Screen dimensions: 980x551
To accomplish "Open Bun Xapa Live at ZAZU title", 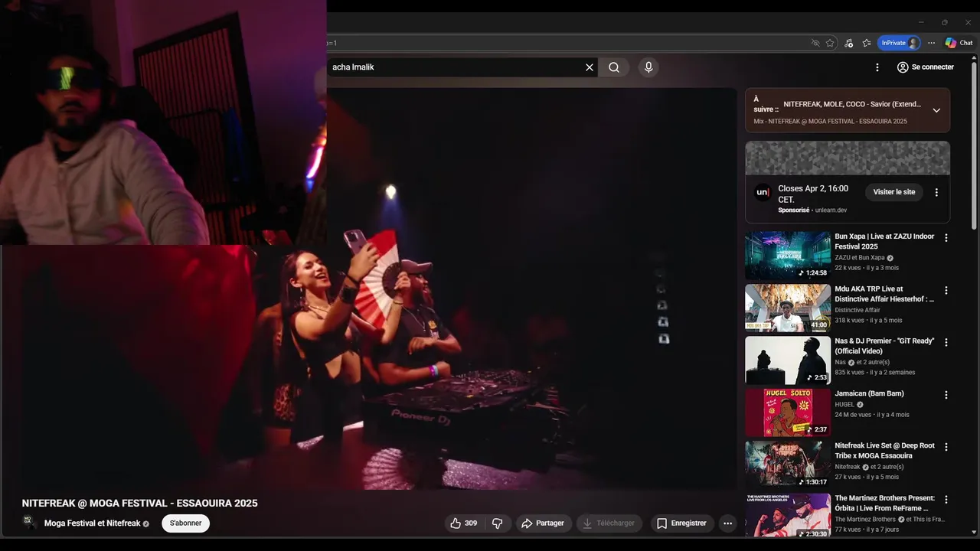I will (x=884, y=242).
